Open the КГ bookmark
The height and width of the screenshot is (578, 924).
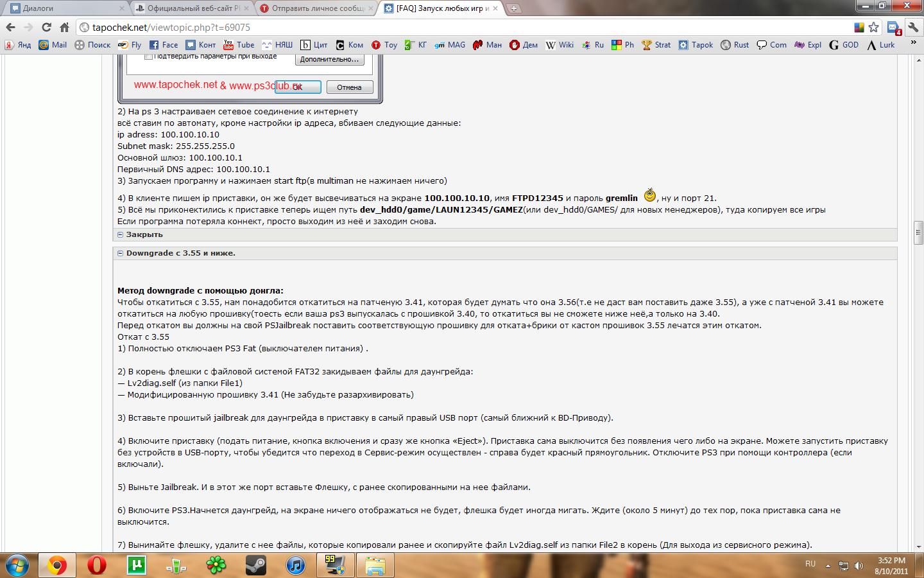click(416, 45)
